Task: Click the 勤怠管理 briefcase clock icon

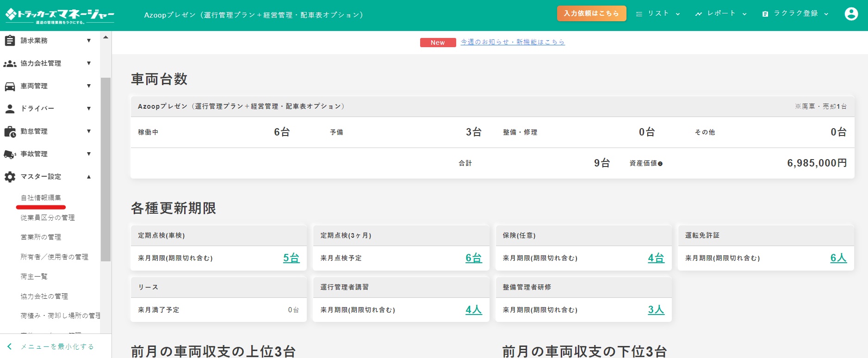Action: [10, 131]
